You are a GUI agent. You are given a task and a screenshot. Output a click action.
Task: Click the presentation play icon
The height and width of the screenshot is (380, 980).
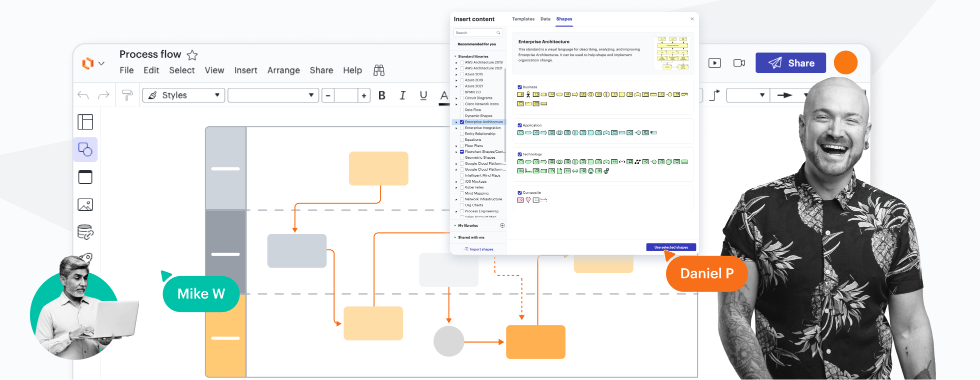tap(714, 63)
